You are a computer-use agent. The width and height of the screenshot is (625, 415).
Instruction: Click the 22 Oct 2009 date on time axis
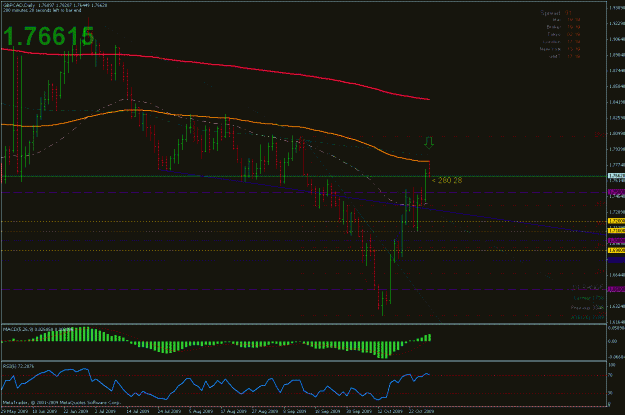tap(421, 411)
